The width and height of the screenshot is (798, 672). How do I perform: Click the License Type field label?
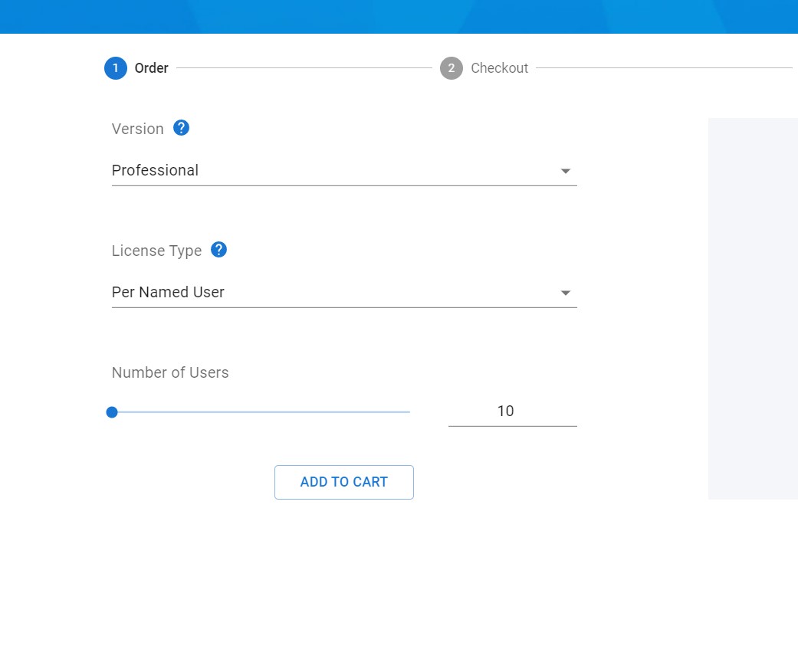pos(156,251)
